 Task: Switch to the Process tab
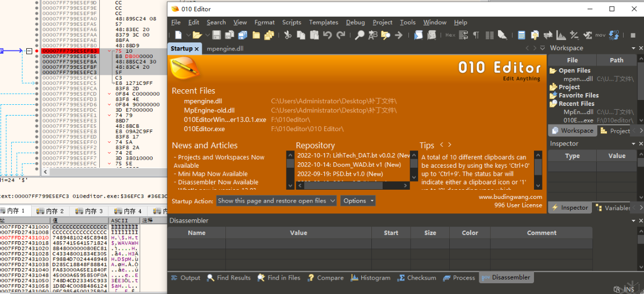coord(459,278)
